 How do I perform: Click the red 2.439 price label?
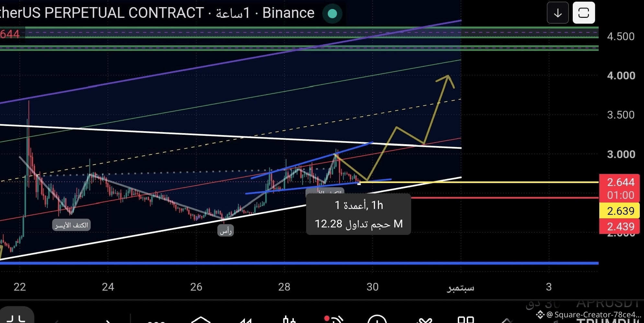[x=619, y=226]
